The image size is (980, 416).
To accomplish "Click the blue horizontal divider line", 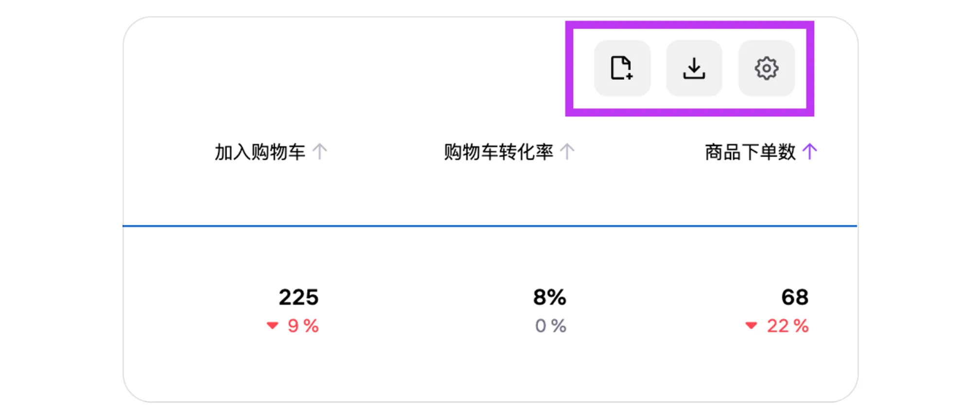I will (x=490, y=226).
